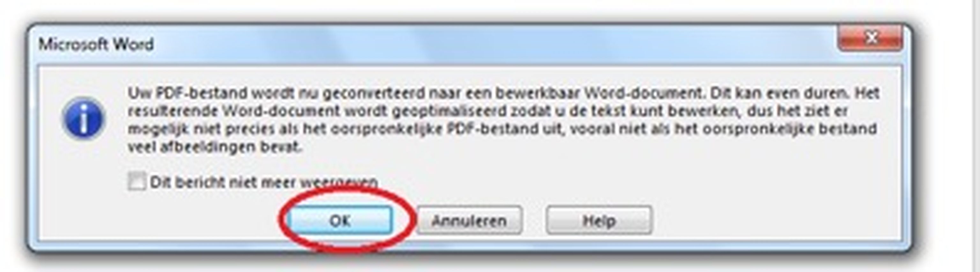
Task: Tick the 'Dit bericht niet meer weergeven' checkbox
Action: 136,181
